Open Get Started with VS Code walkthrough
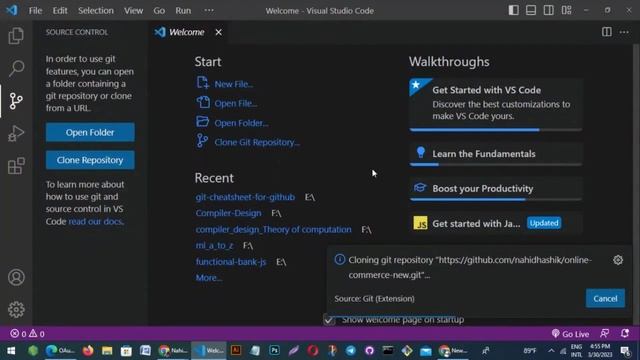Image resolution: width=640 pixels, height=360 pixels. point(496,103)
